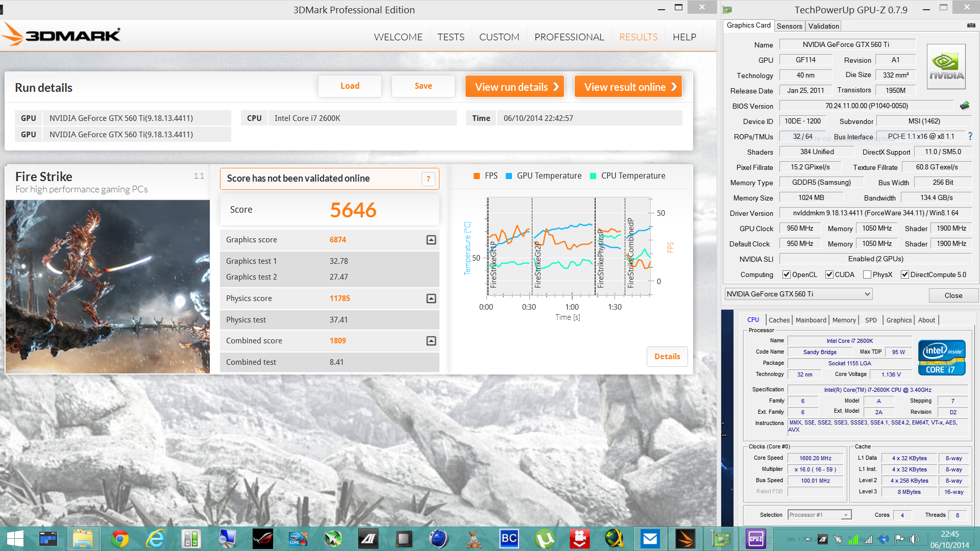Open the Validation tab in GPU-Z
This screenshot has width=980, height=551.
tap(823, 26)
